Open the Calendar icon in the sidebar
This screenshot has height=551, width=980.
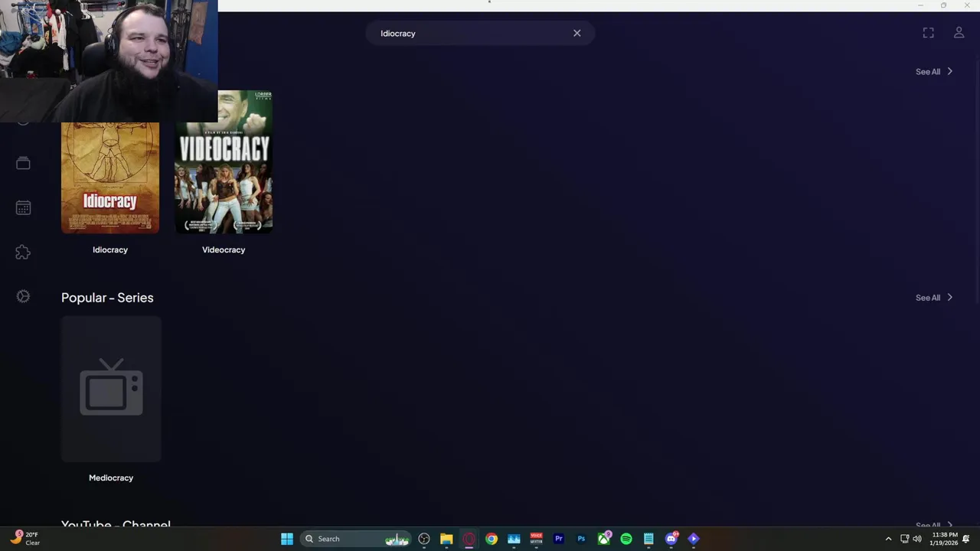[23, 207]
